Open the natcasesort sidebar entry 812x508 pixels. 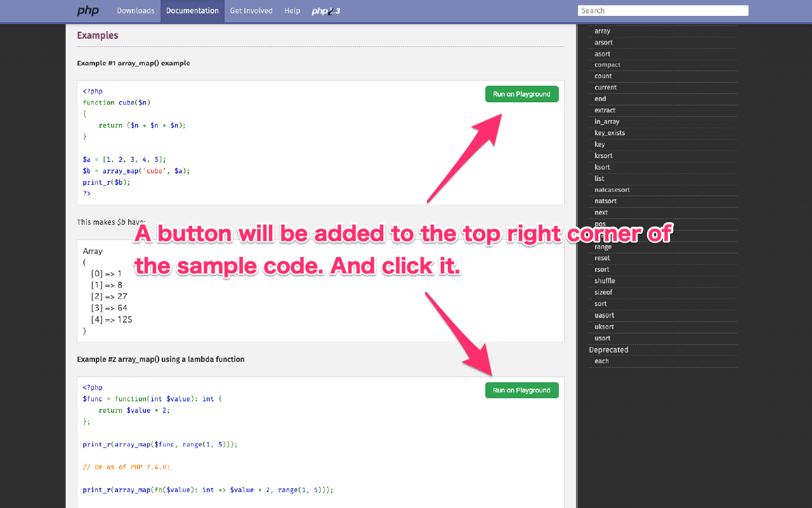[x=612, y=189]
